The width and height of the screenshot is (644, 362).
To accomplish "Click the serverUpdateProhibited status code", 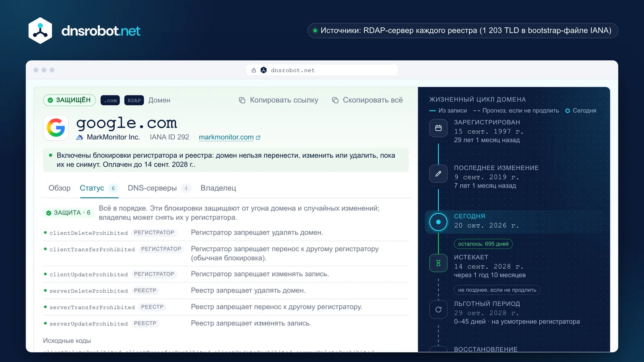I will (x=89, y=324).
